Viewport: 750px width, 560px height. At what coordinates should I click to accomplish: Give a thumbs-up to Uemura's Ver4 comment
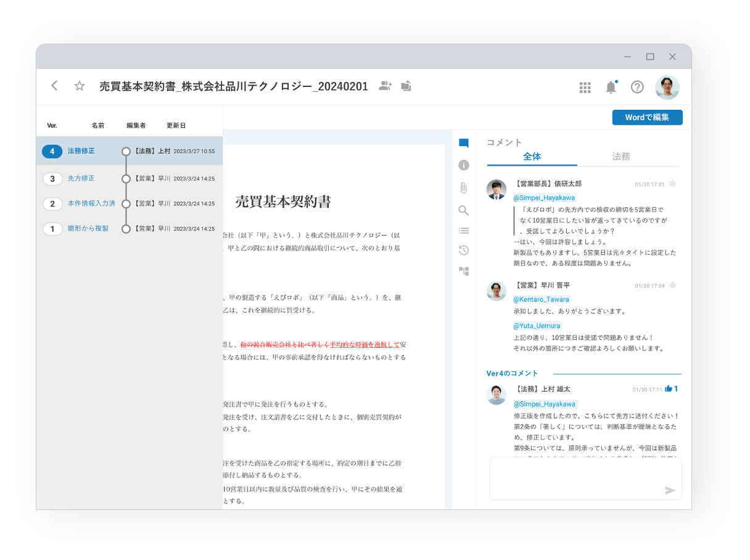click(x=670, y=389)
